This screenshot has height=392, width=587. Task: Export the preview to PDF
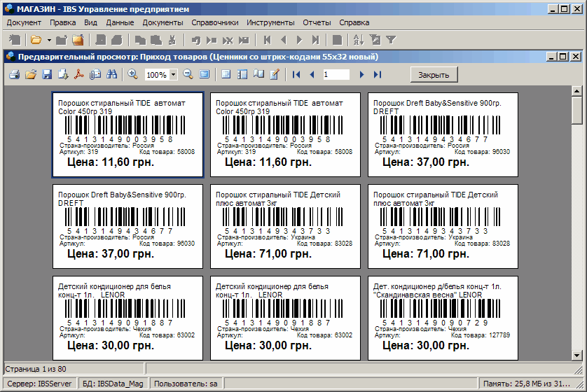click(x=79, y=74)
